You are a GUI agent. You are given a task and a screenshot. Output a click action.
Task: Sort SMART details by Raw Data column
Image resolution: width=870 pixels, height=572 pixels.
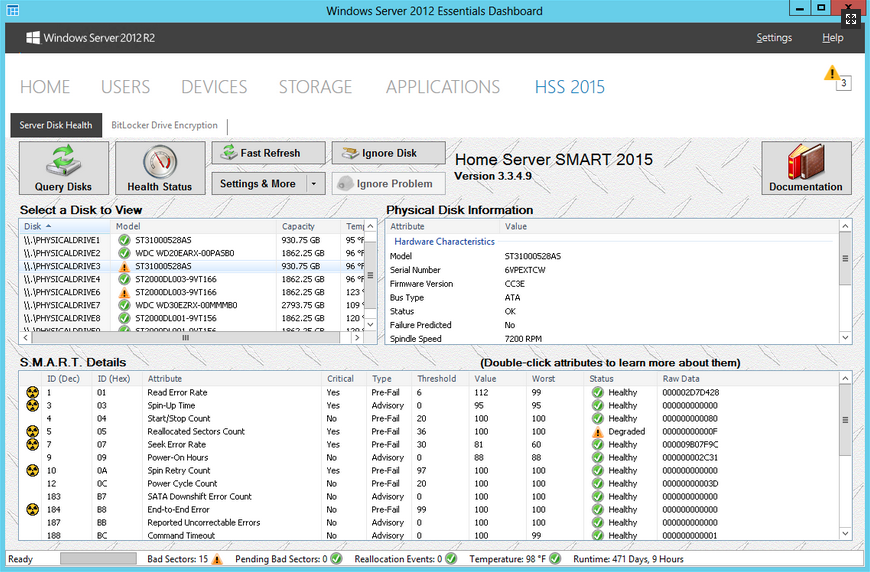[x=748, y=379]
